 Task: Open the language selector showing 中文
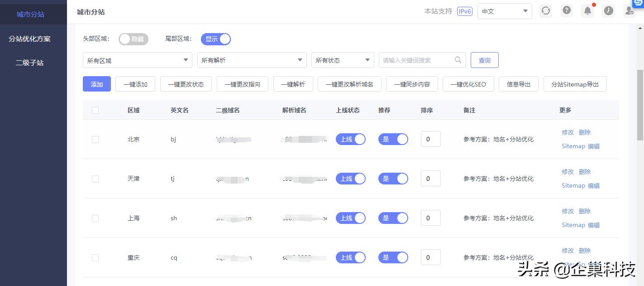[x=504, y=11]
